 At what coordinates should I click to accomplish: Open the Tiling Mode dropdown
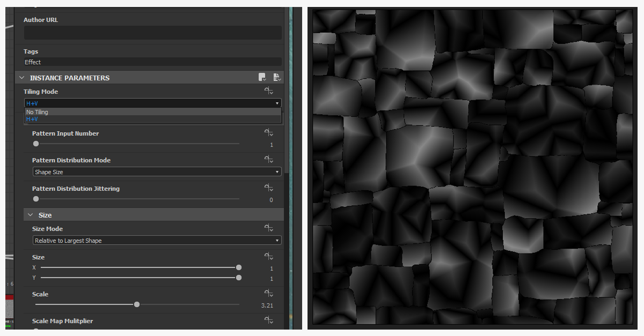152,103
